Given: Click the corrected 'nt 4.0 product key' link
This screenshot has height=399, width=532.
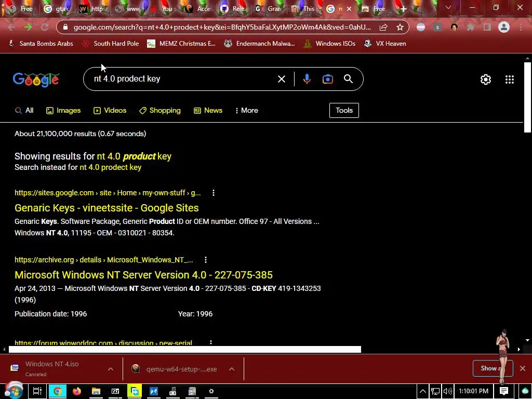Looking at the screenshot, I should (134, 156).
